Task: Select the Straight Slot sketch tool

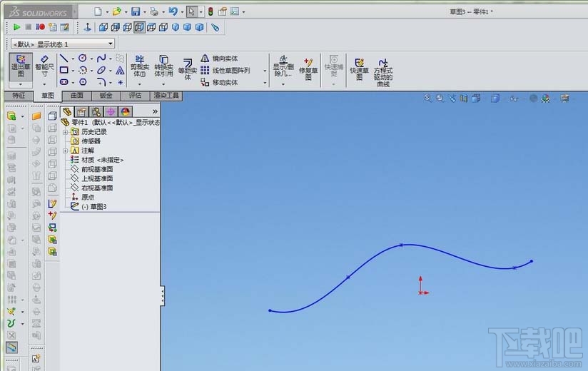Action: tap(64, 82)
